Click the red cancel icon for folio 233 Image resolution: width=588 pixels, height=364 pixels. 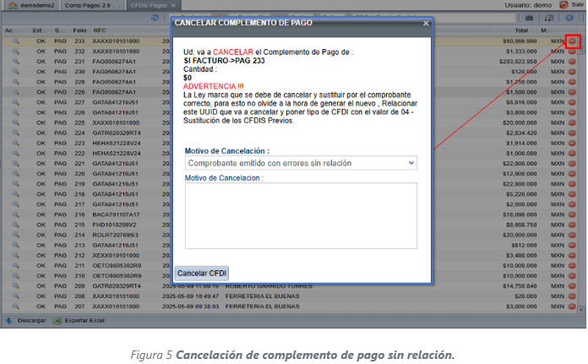click(572, 41)
